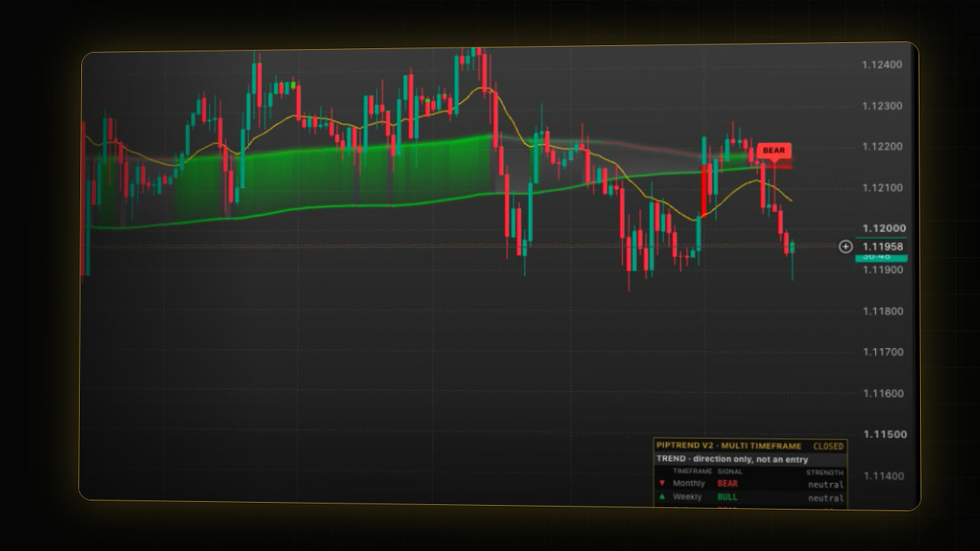Click the red BEAR signal label on chart
This screenshot has height=551, width=980.
pyautogui.click(x=773, y=151)
